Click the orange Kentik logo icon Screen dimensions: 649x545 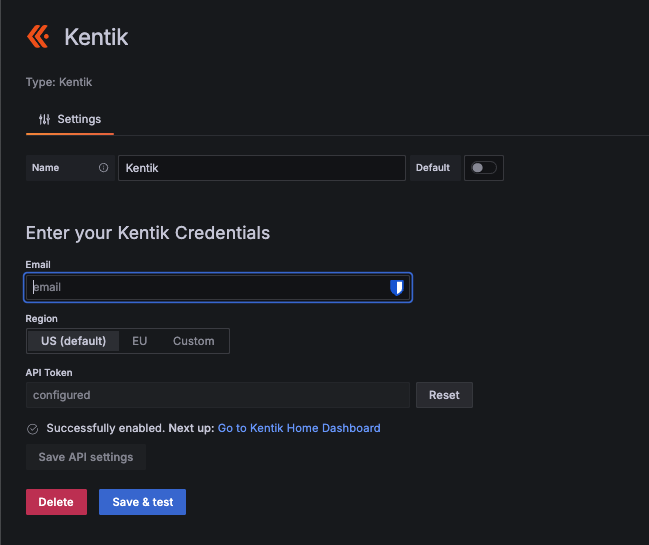(x=38, y=37)
